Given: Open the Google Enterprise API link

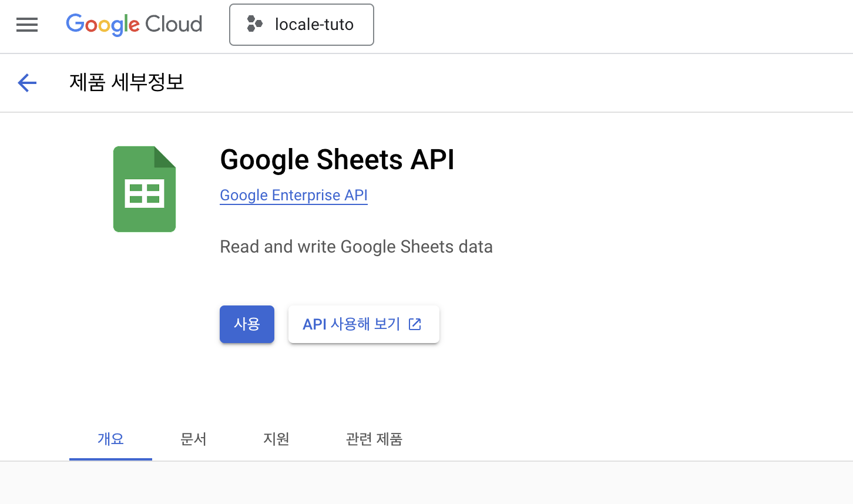Looking at the screenshot, I should coord(294,195).
